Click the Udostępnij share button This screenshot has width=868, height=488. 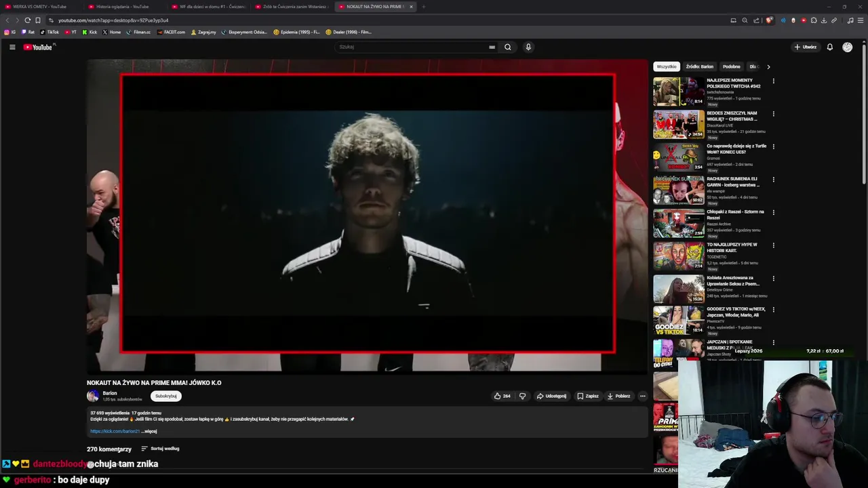[x=551, y=396]
